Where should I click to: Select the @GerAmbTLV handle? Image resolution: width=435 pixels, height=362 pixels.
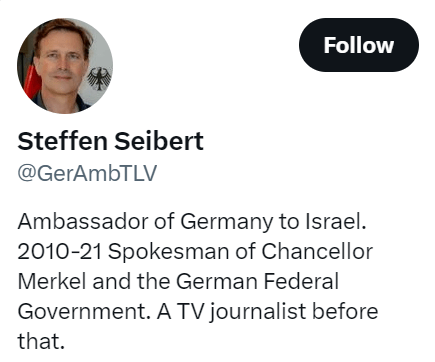tap(87, 173)
